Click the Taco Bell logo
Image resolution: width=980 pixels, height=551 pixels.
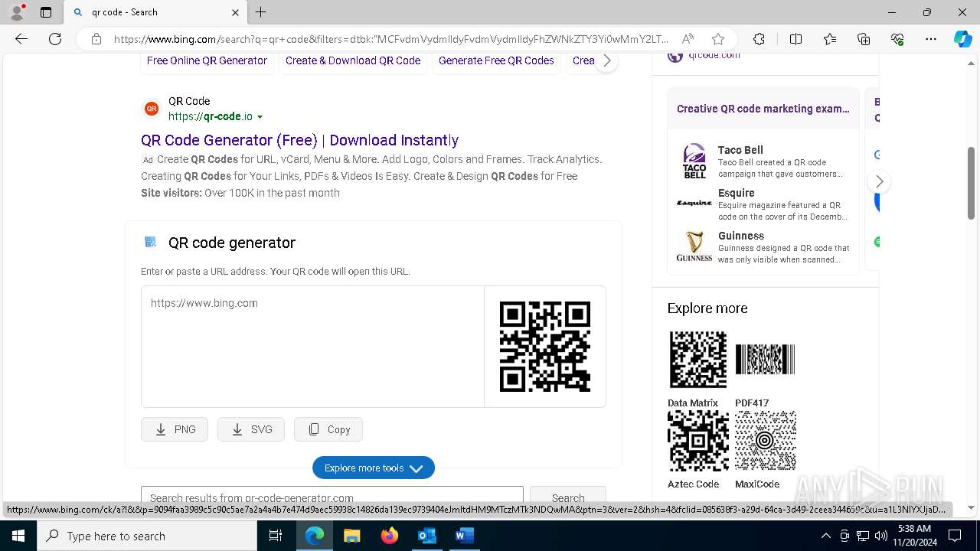click(x=694, y=161)
